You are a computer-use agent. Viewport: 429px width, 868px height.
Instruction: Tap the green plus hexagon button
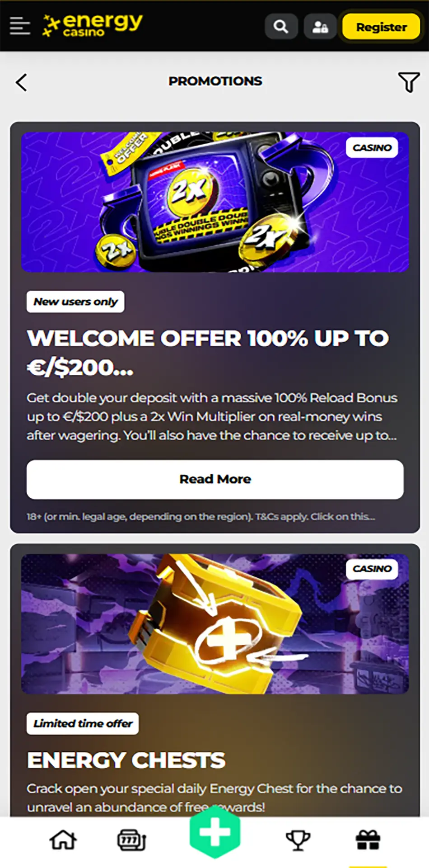215,832
